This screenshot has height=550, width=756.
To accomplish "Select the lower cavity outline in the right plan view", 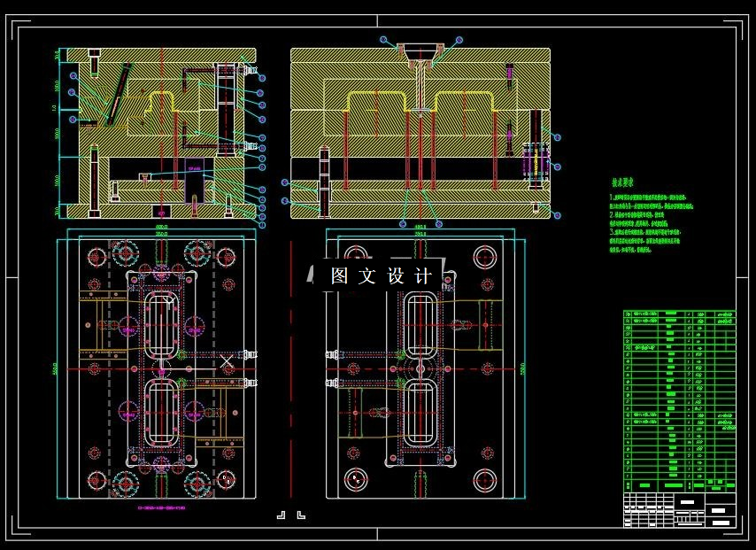I will pyautogui.click(x=420, y=414).
